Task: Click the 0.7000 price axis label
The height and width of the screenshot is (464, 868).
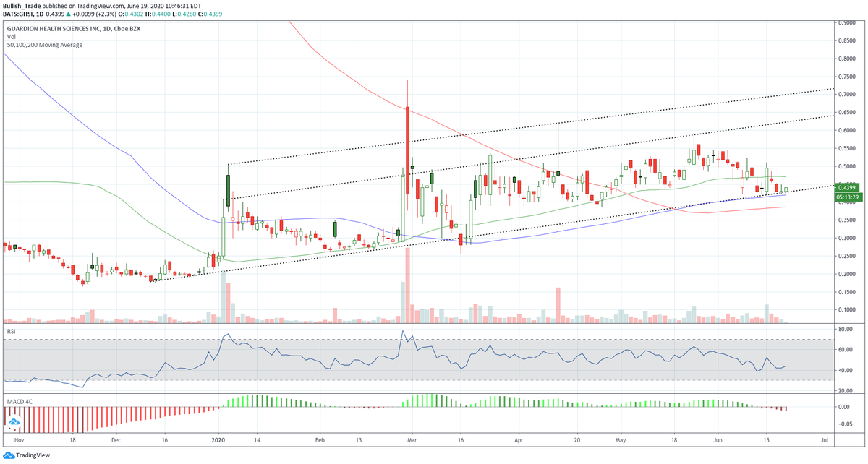Action: (846, 94)
